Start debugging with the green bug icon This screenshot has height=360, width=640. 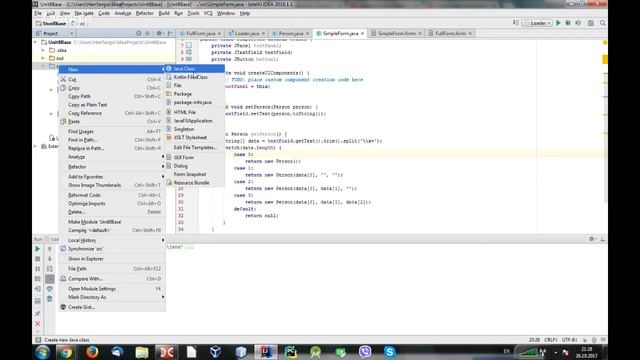(568, 23)
